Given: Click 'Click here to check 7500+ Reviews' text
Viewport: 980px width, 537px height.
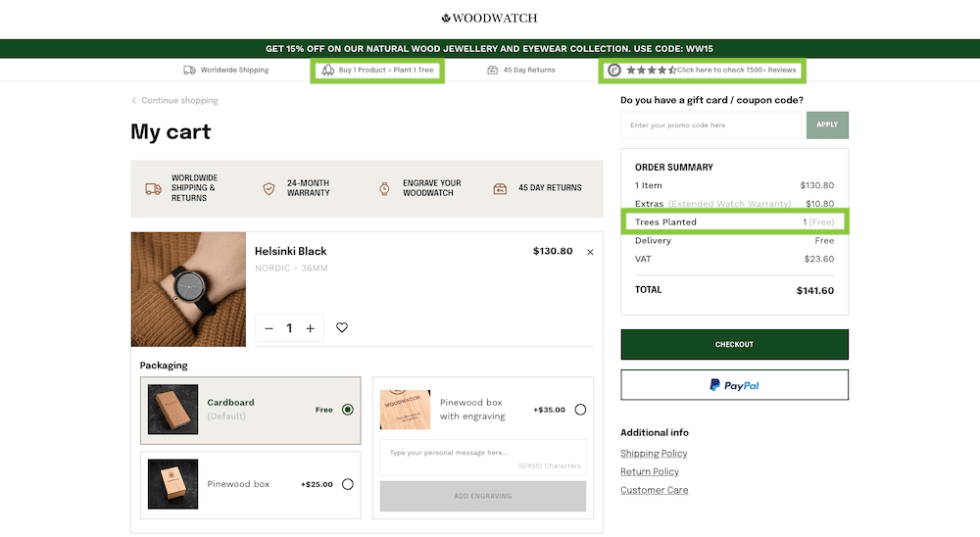Looking at the screenshot, I should (737, 70).
